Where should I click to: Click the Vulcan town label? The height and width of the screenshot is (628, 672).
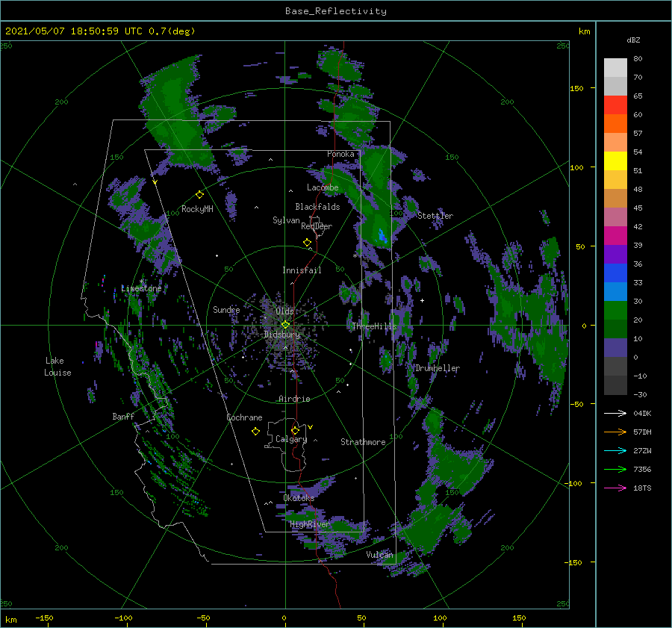379,555
